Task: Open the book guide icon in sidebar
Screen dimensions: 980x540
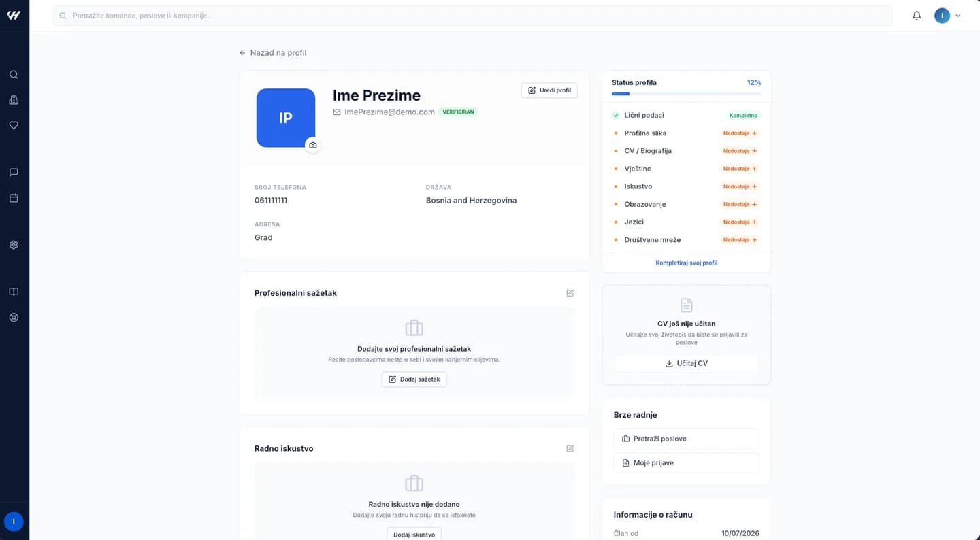Action: click(x=14, y=292)
